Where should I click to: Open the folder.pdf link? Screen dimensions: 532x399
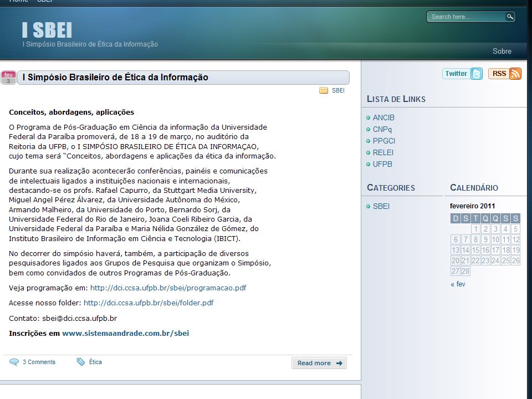149,303
